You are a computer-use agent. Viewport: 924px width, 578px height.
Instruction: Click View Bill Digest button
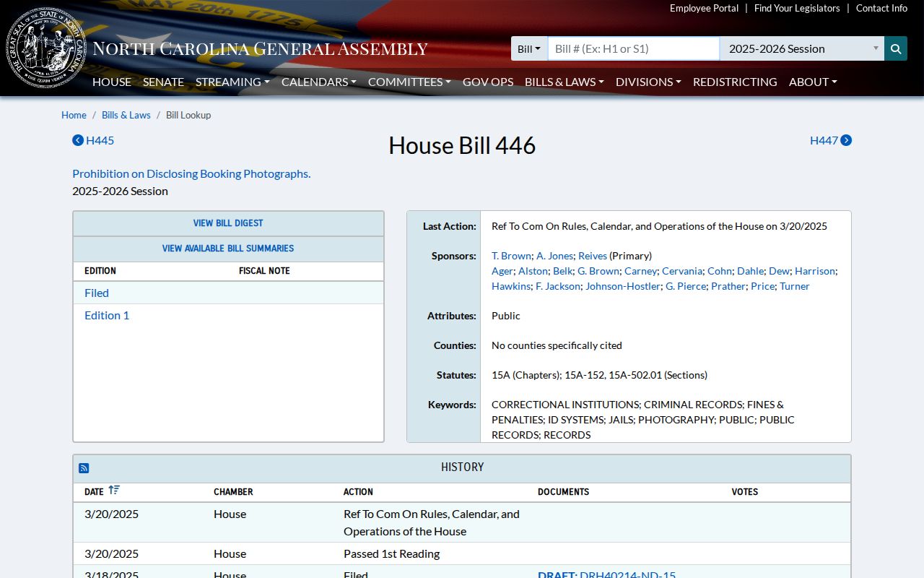pyautogui.click(x=228, y=223)
